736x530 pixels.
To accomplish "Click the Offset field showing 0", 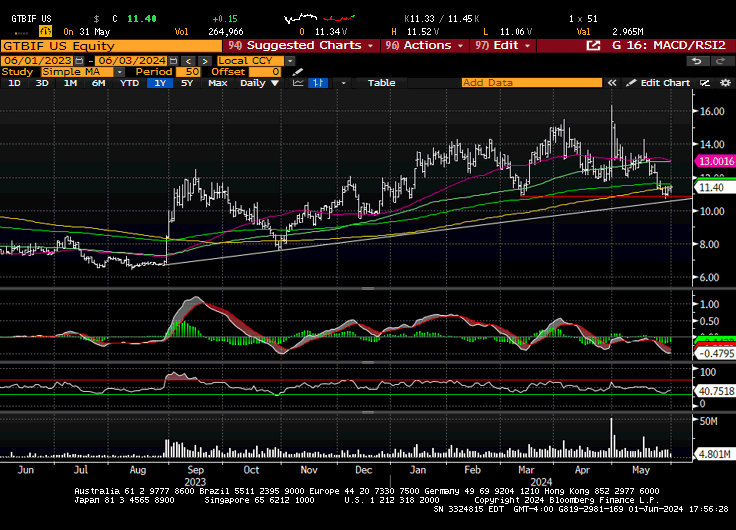I will coord(265,72).
